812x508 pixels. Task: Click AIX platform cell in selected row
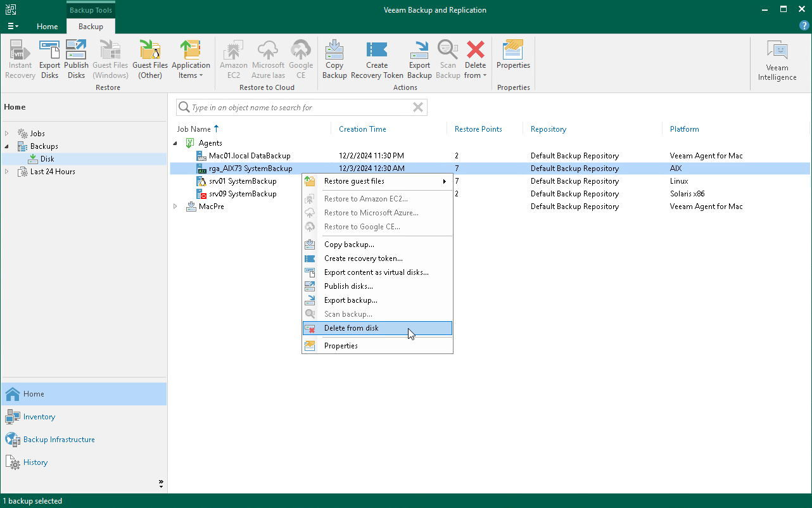pos(676,168)
